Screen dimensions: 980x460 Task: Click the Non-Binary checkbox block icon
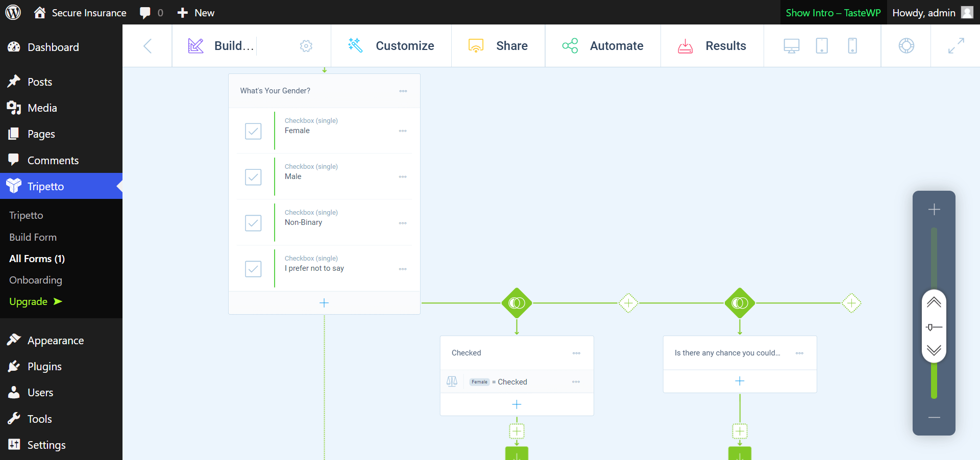click(x=253, y=223)
